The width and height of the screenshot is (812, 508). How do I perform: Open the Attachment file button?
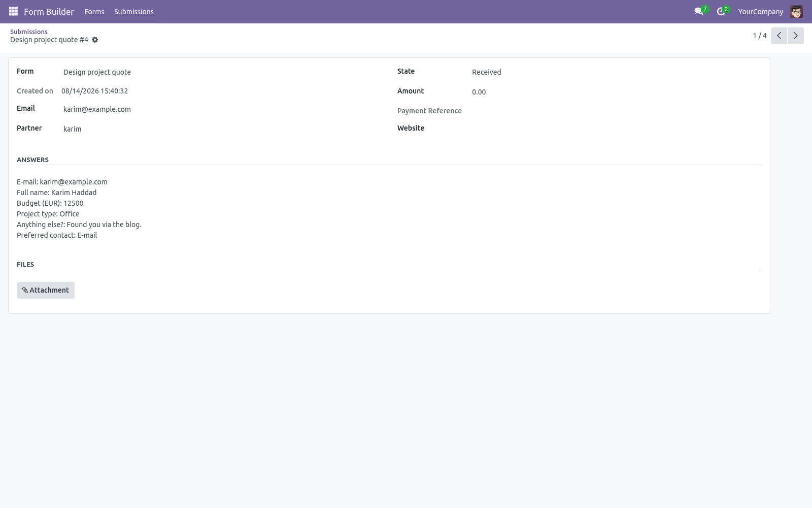(46, 290)
